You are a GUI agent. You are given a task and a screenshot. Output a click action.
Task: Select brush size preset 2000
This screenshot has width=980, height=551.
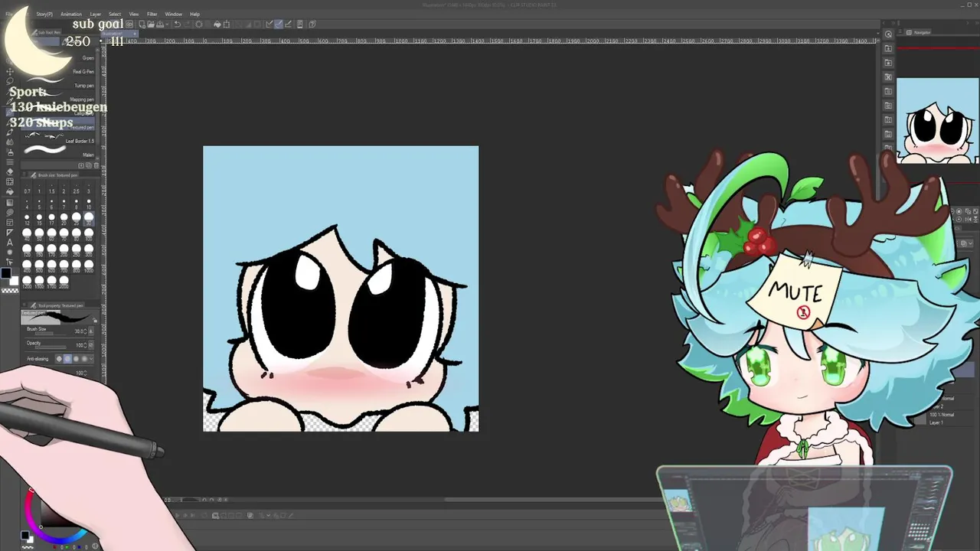64,282
